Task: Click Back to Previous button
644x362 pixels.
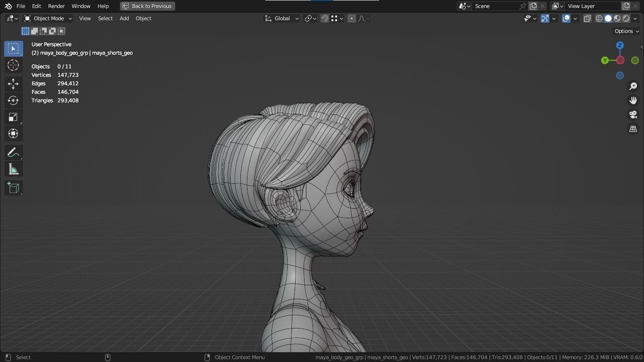Action: 148,6
